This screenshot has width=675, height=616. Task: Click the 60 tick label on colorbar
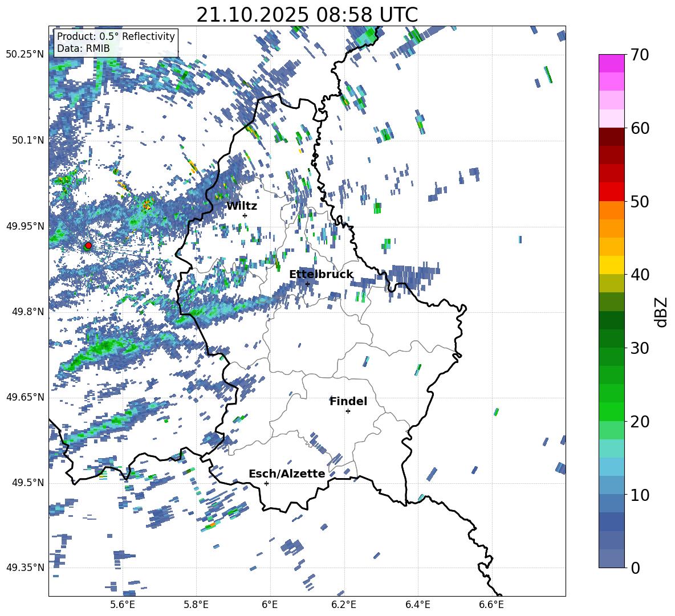[640, 128]
